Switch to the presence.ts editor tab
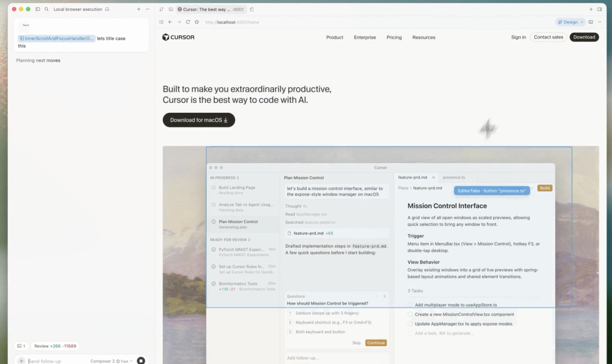 tap(454, 177)
